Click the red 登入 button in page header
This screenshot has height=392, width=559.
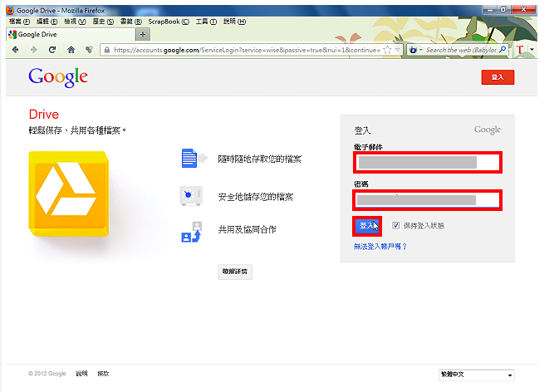click(x=498, y=77)
